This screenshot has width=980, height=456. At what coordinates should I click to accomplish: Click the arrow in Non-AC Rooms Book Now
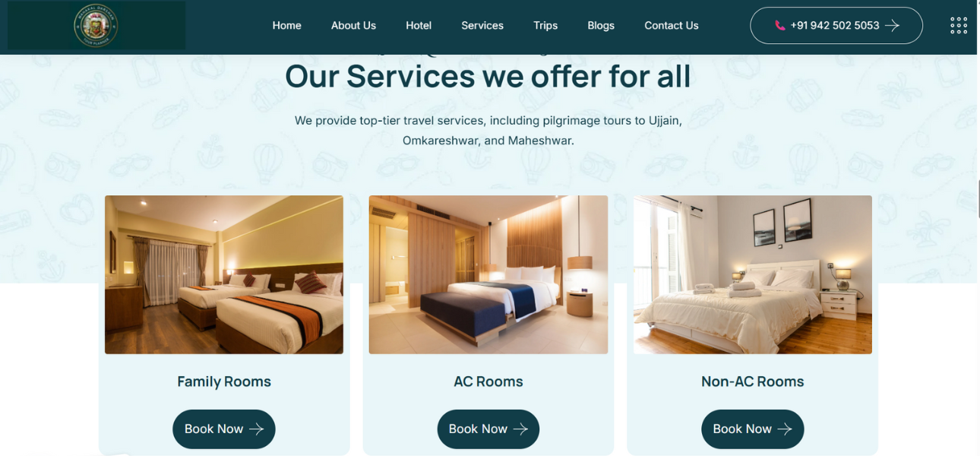[785, 429]
